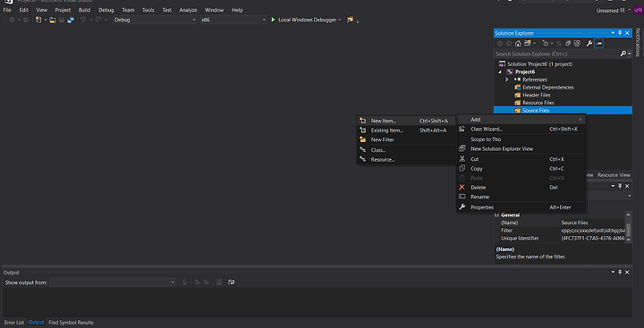
Task: Click the Toggle Word Wrap icon in Output
Action: point(232,282)
